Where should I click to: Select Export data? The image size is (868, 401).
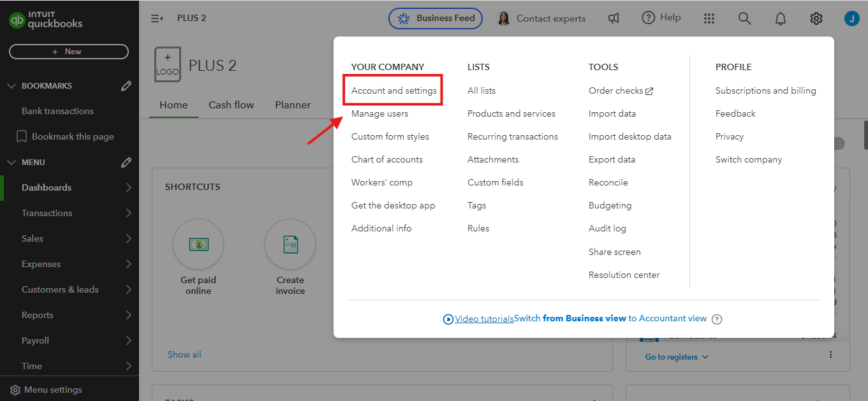tap(612, 159)
